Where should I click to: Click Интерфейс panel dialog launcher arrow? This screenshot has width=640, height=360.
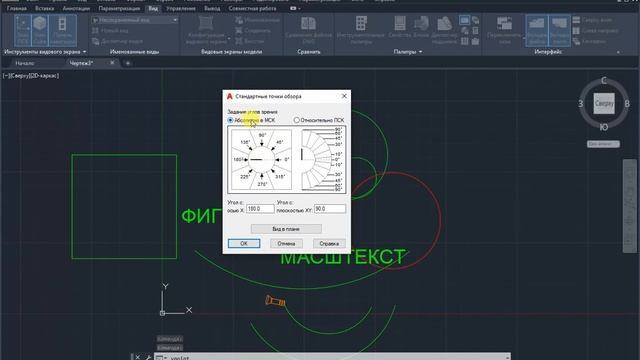tap(618, 52)
